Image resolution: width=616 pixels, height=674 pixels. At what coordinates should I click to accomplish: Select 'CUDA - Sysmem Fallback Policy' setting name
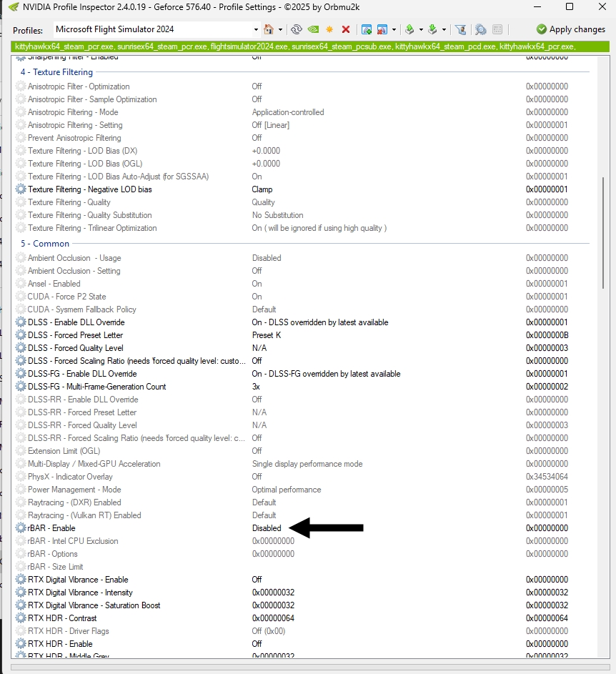tap(81, 309)
